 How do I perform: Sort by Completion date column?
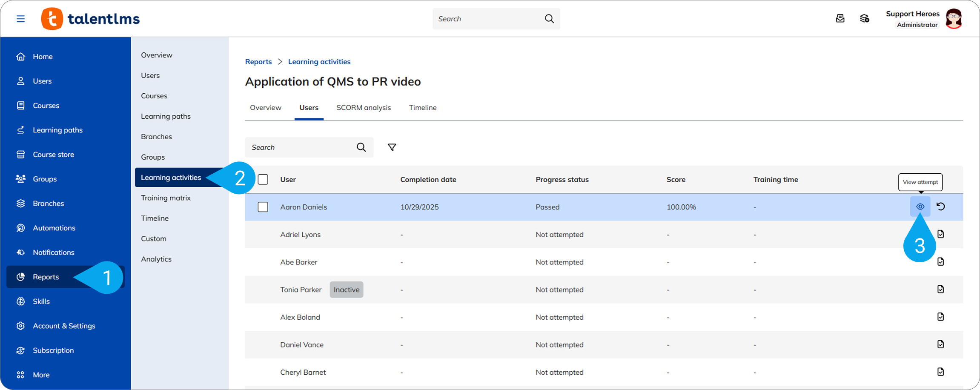(x=428, y=180)
